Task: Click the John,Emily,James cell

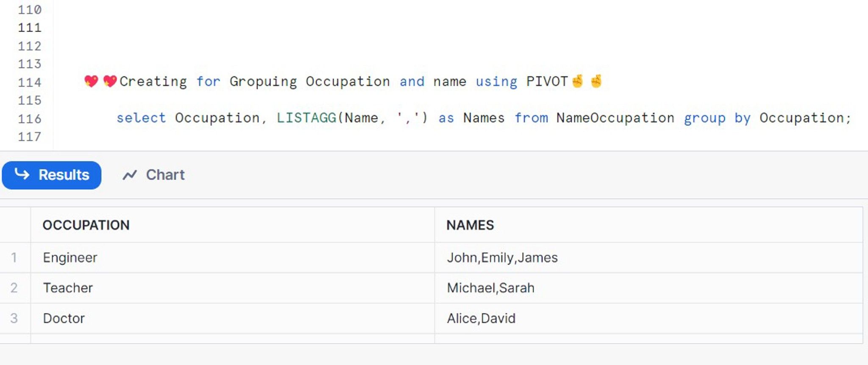Action: tap(648, 257)
